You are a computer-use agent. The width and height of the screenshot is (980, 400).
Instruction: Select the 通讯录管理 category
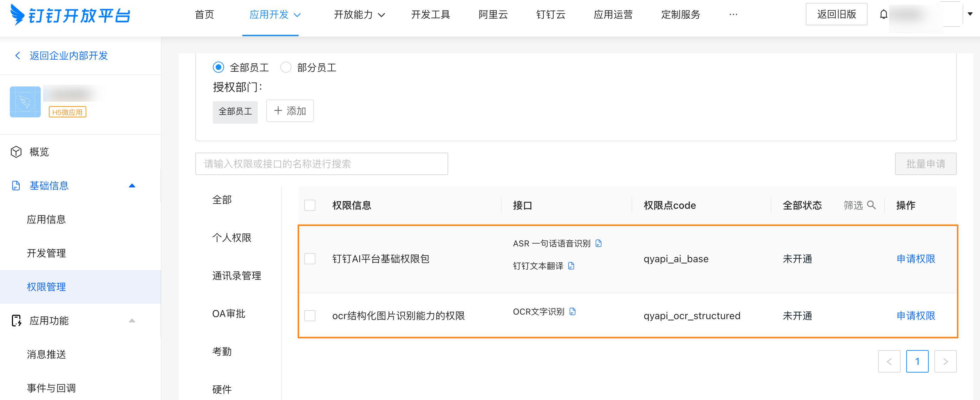(x=237, y=276)
